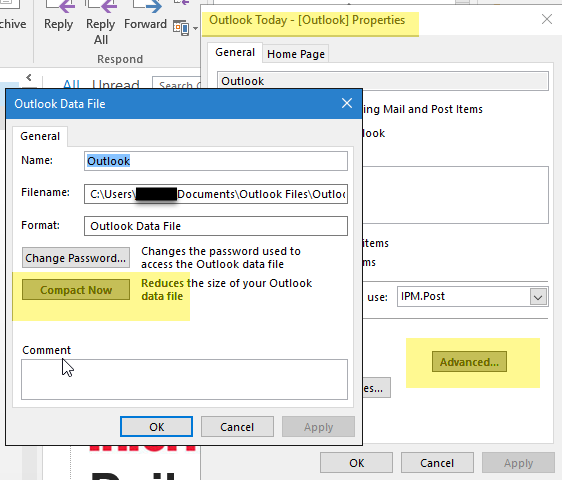Click OK in the Properties window
562x480 pixels.
[x=356, y=463]
